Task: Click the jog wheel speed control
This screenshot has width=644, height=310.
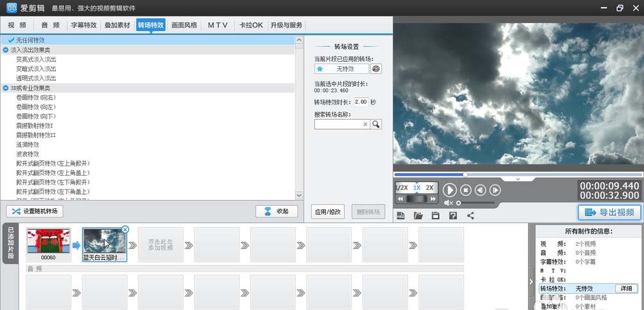Action: click(417, 199)
